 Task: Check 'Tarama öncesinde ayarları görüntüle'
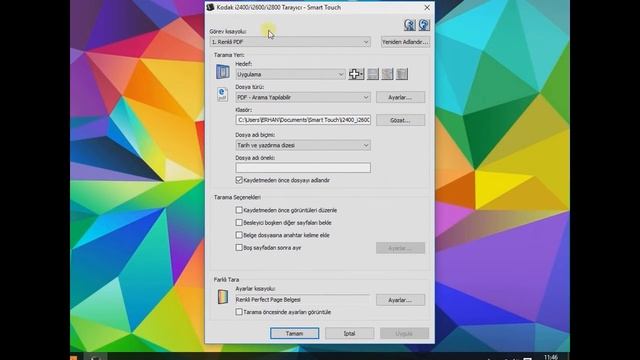tap(239, 312)
